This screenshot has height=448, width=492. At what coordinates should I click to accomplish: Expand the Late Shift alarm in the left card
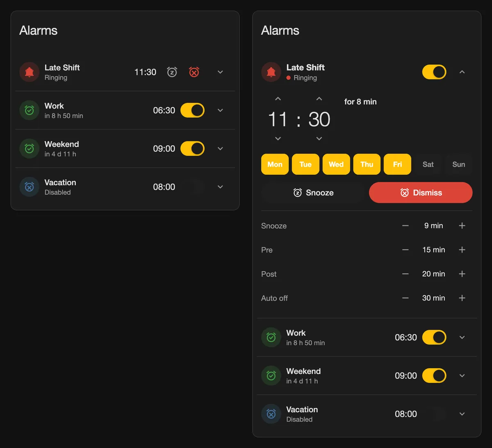pos(220,72)
